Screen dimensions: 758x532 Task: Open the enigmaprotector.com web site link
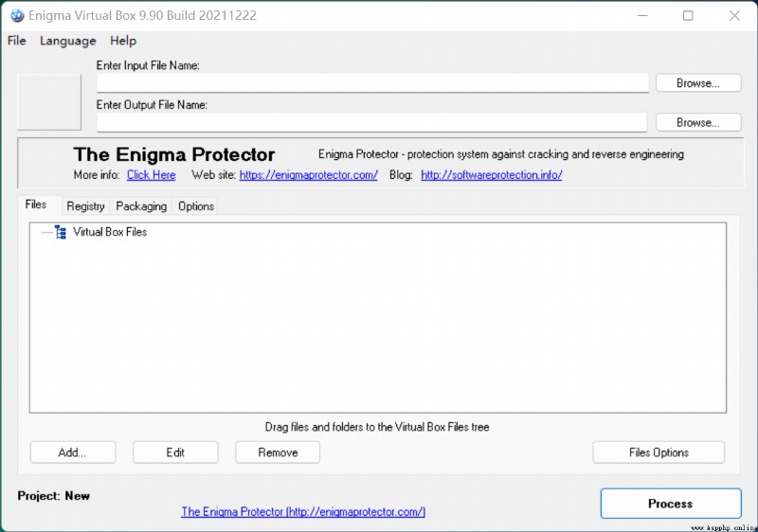[309, 175]
